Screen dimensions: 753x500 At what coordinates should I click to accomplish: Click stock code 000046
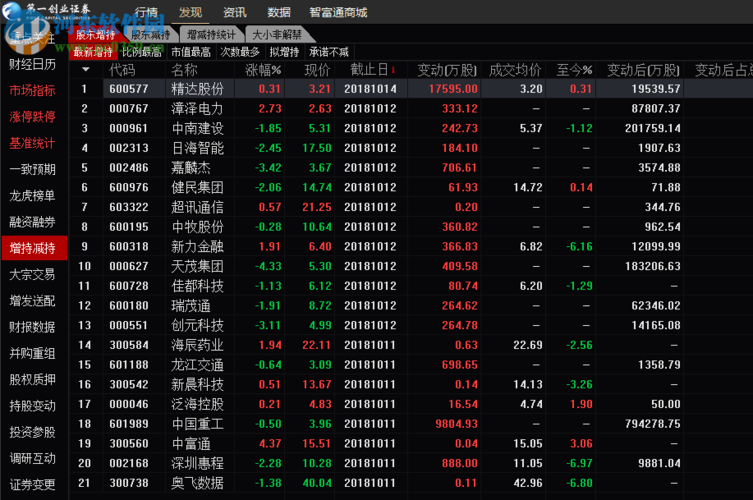[129, 404]
